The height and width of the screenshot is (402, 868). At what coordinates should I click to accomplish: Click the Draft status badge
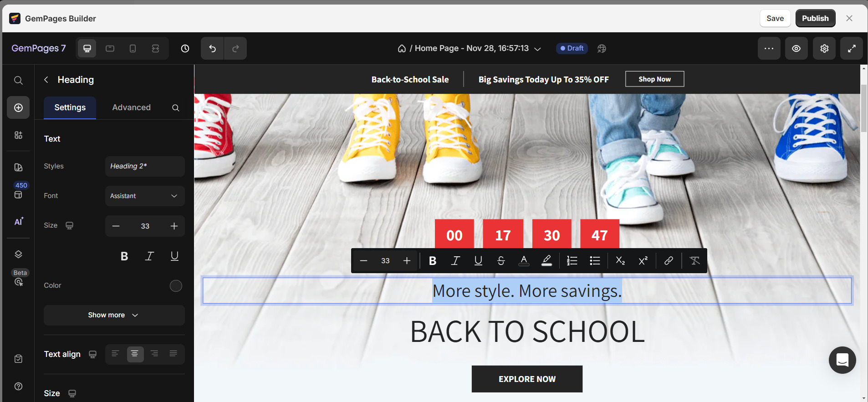[572, 48]
